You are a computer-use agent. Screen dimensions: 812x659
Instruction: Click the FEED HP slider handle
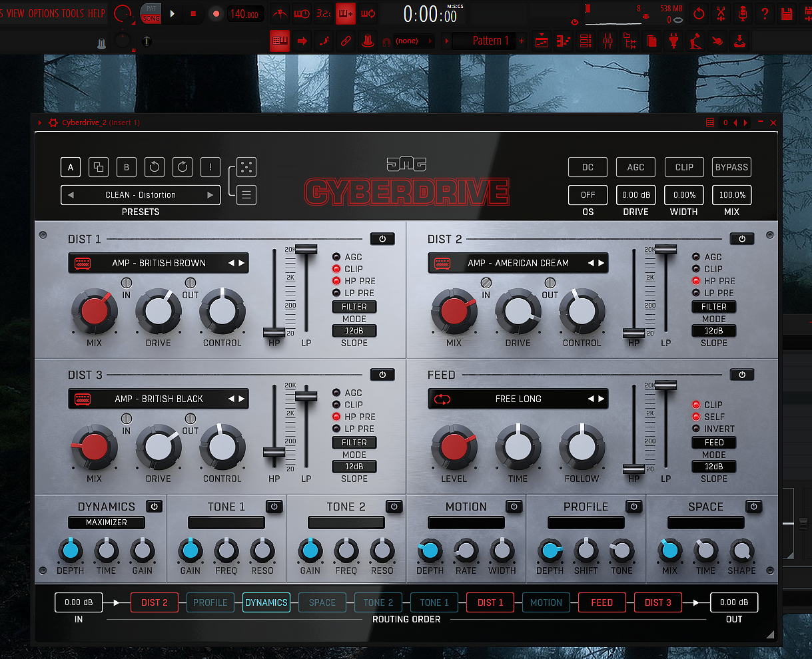633,468
